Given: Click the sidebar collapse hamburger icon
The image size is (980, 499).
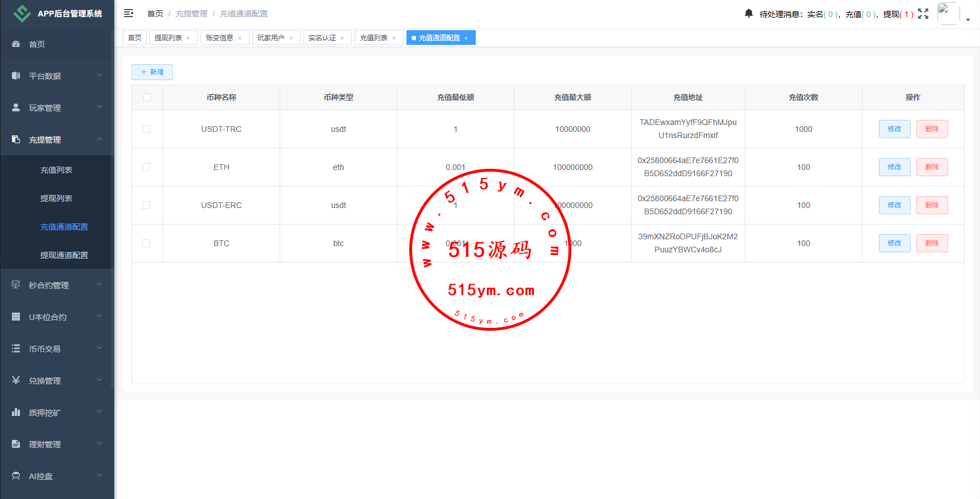Looking at the screenshot, I should (x=128, y=13).
